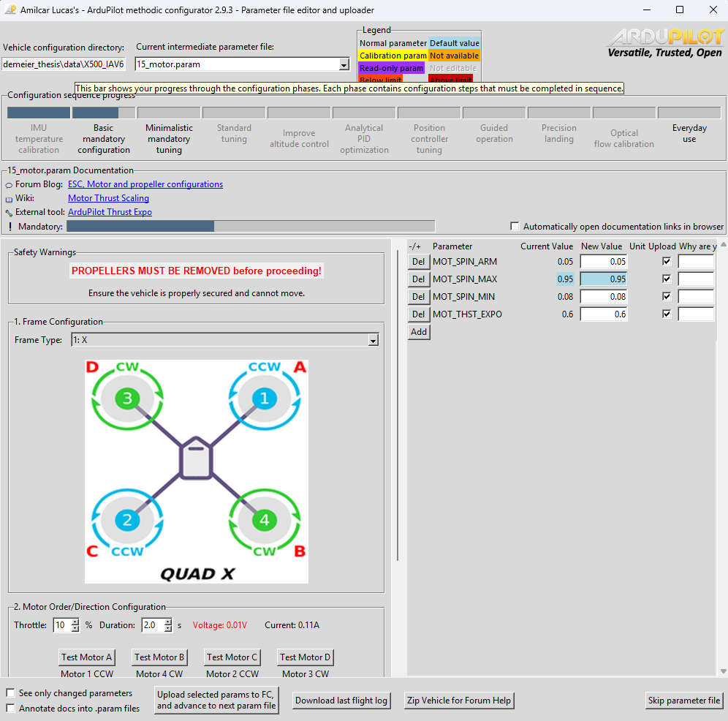The width and height of the screenshot is (728, 721).
Task: Uncheck Upload checkbox for MOT_SPIN_ARM
Action: tap(666, 261)
